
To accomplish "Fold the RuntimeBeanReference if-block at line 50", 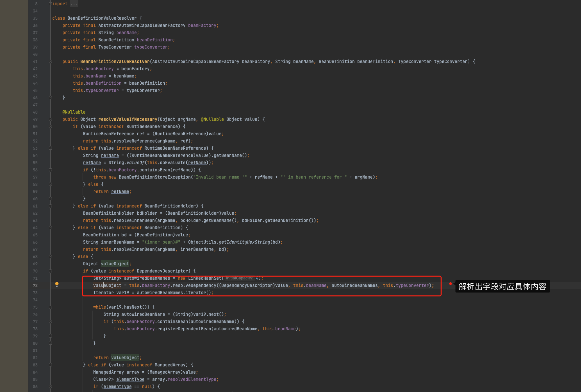I will pyautogui.click(x=50, y=126).
